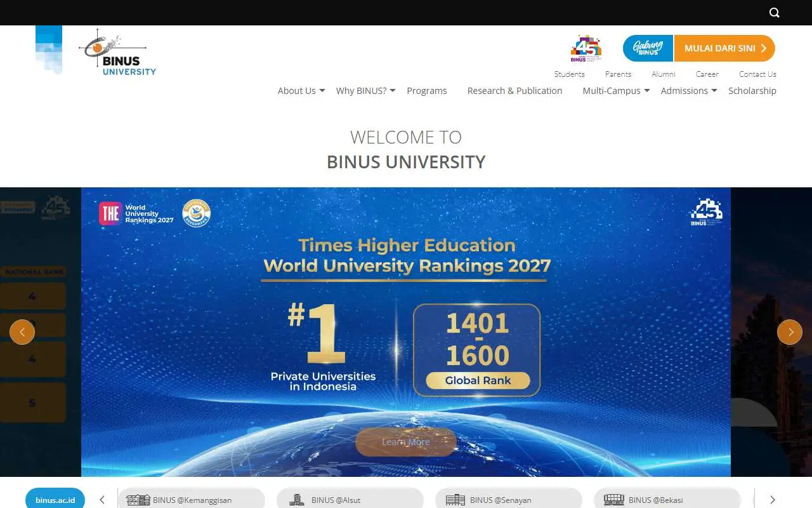
Task: Open the search magnifier icon
Action: 775,13
